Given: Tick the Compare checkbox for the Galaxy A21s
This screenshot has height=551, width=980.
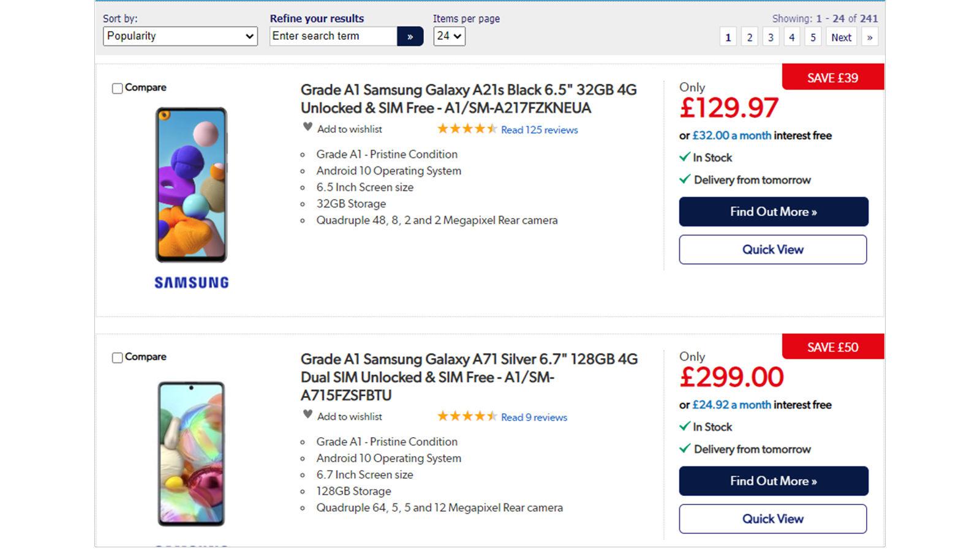Looking at the screenshot, I should coord(116,88).
